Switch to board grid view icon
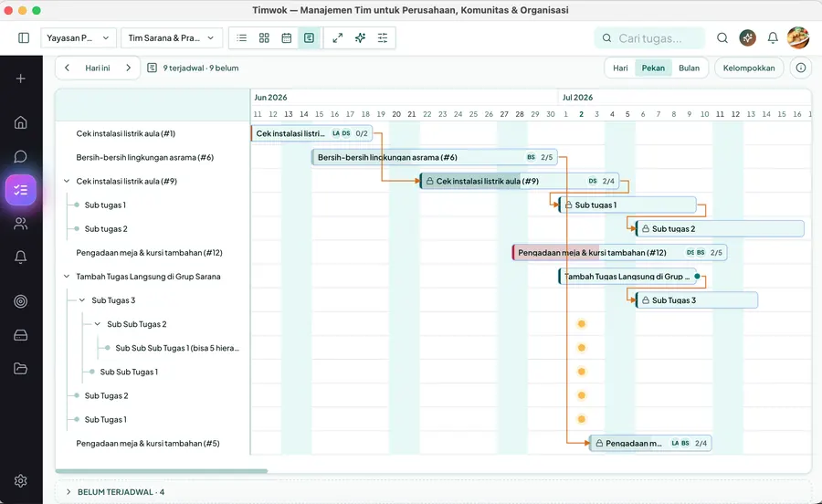This screenshot has width=822, height=504. [x=264, y=37]
